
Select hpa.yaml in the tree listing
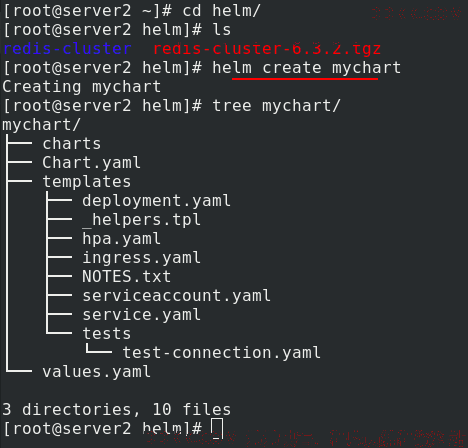121,239
